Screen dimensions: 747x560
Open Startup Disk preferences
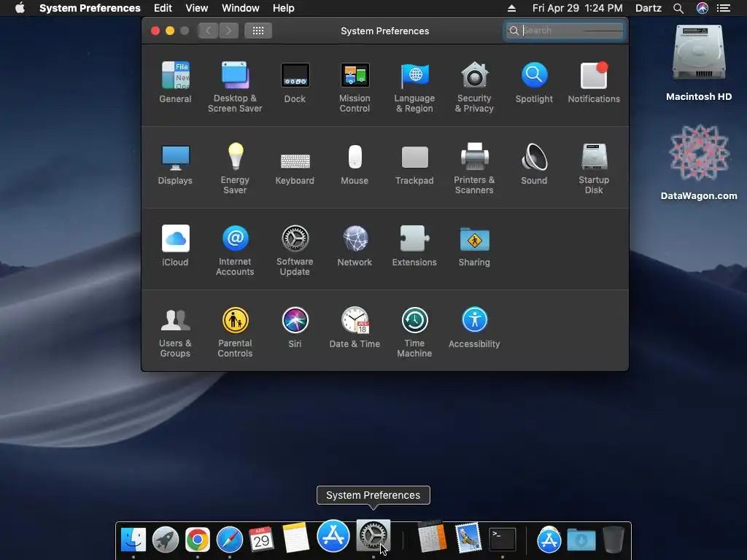(x=594, y=168)
